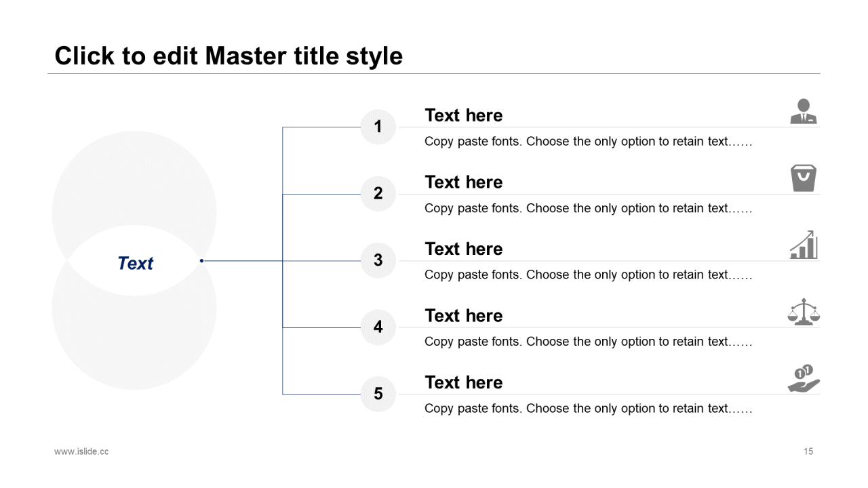
Task: Select the balance scales icon
Action: [804, 312]
